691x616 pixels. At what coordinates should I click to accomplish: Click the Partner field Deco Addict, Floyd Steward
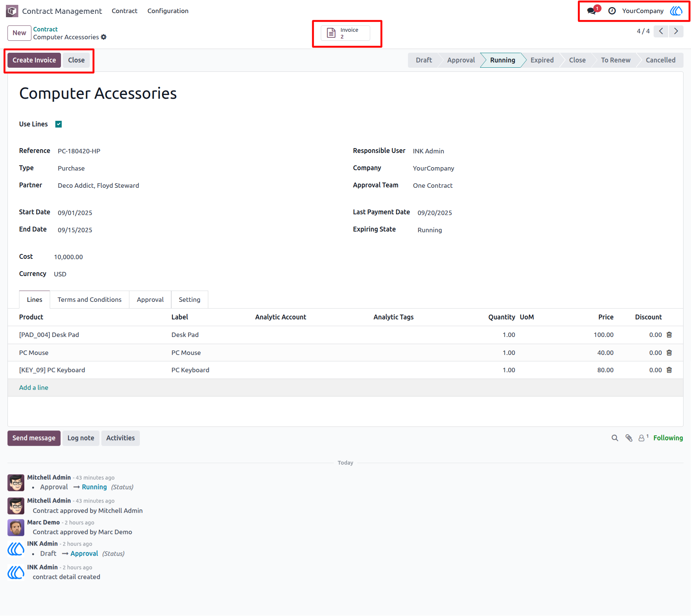[x=98, y=186]
